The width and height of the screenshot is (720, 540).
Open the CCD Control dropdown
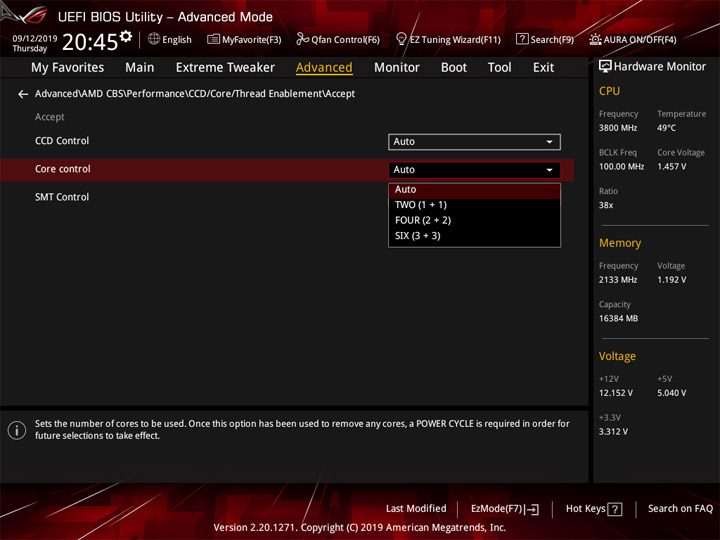point(474,142)
